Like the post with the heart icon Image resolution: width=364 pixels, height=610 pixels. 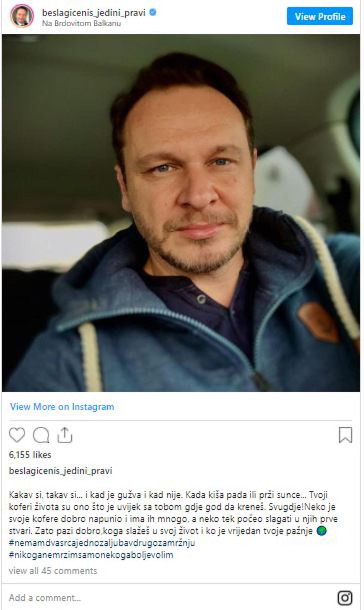click(17, 435)
